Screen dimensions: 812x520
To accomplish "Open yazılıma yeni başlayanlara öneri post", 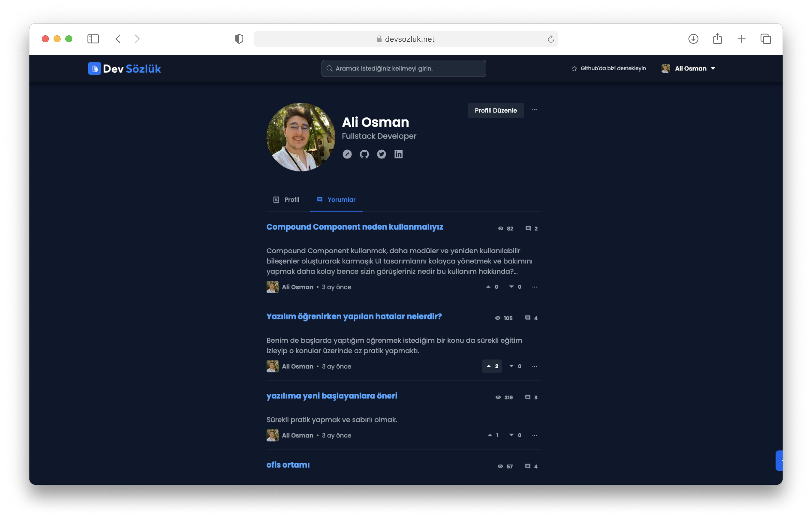I will [x=332, y=396].
